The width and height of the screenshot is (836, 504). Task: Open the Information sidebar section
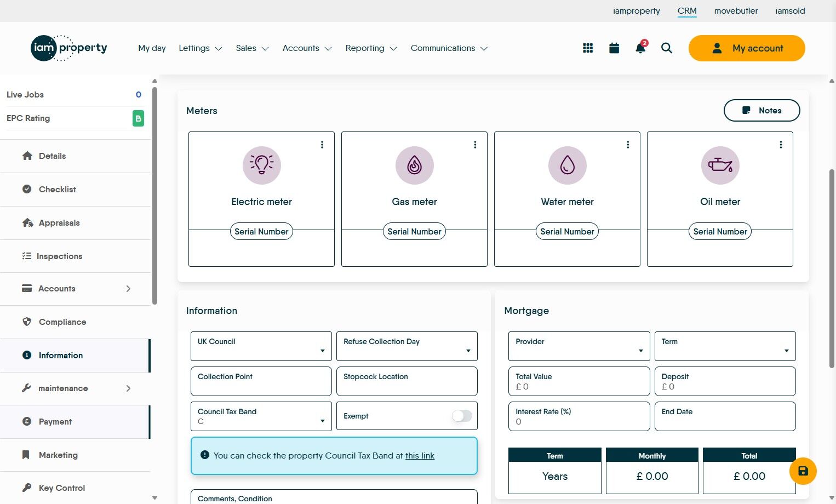pos(75,356)
